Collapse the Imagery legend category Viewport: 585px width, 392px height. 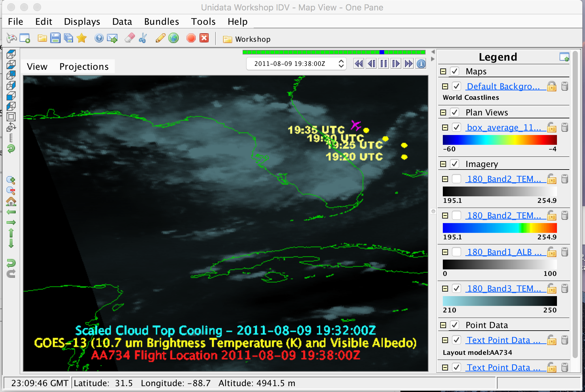(x=443, y=164)
